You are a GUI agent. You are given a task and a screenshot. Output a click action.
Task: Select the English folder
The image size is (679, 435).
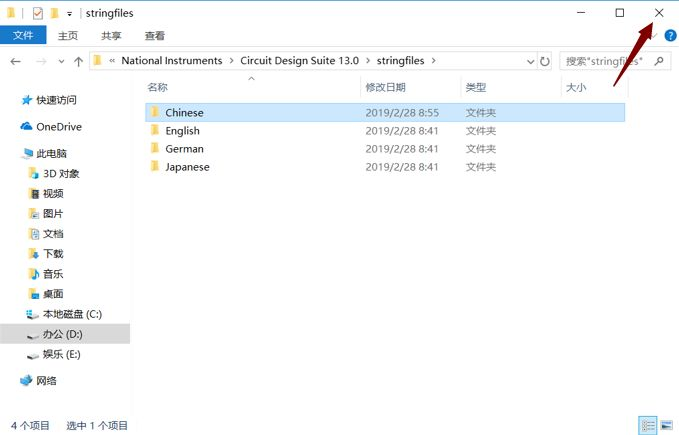point(385,131)
